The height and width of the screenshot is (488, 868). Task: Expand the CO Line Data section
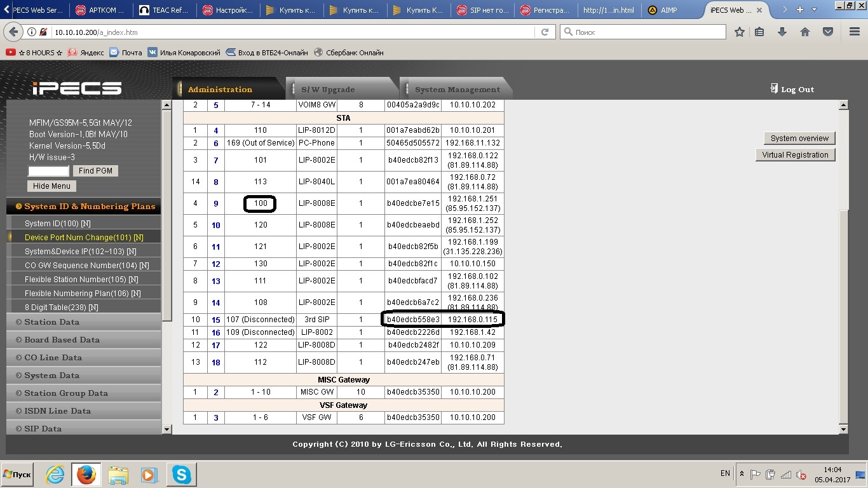53,358
